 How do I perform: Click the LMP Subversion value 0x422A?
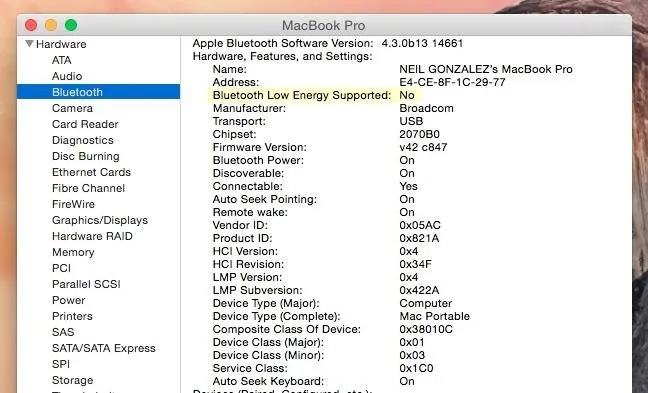point(419,290)
